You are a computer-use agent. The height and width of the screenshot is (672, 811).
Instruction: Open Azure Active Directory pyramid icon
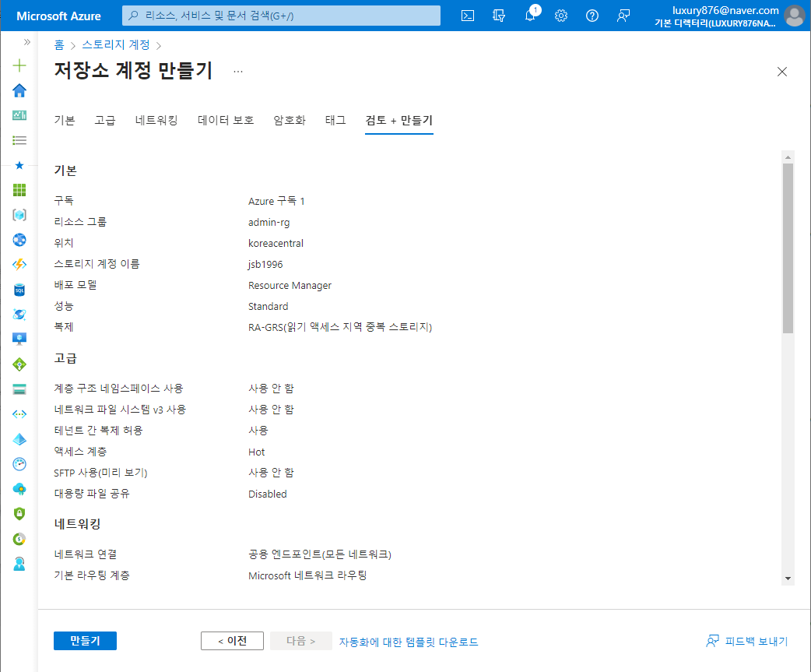point(19,439)
